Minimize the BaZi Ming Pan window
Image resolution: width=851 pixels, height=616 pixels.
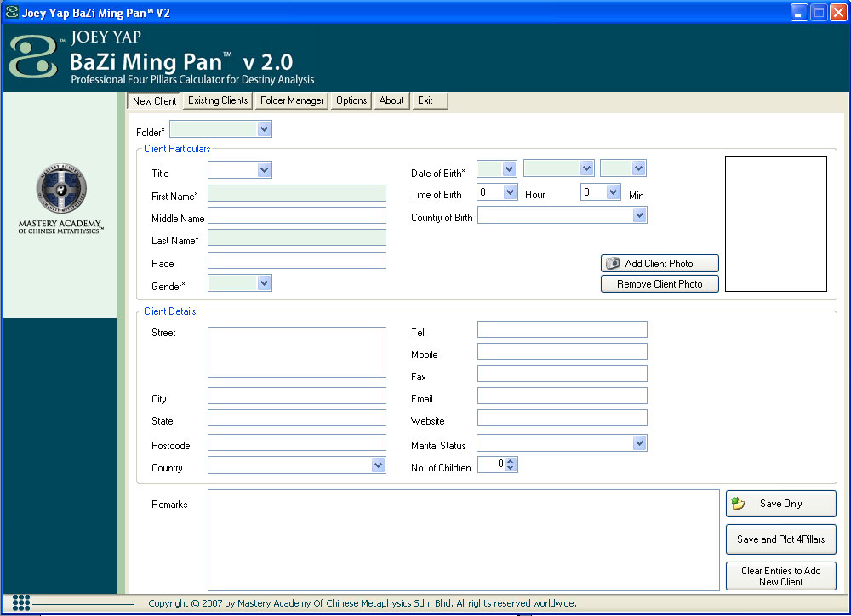(x=799, y=12)
